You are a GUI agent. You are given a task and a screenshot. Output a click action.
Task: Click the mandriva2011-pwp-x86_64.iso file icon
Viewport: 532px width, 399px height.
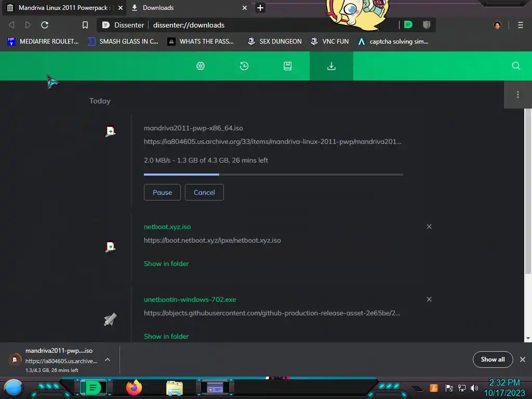110,131
